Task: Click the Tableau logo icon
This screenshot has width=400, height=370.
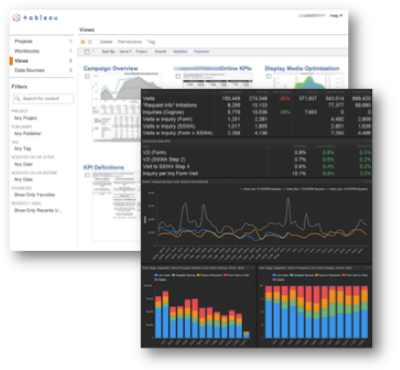Action: [x=16, y=18]
